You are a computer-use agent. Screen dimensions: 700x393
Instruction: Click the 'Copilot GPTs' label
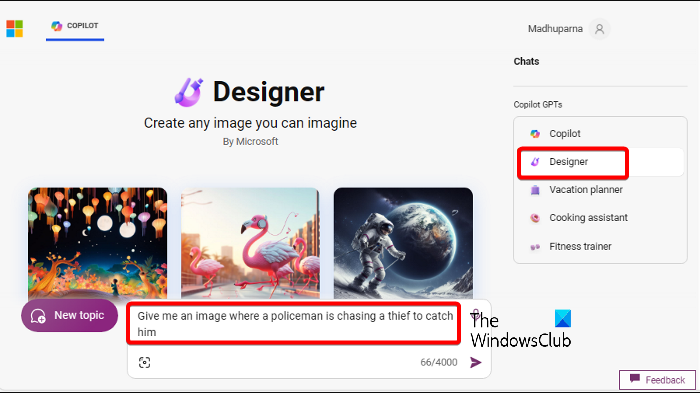pyautogui.click(x=538, y=105)
